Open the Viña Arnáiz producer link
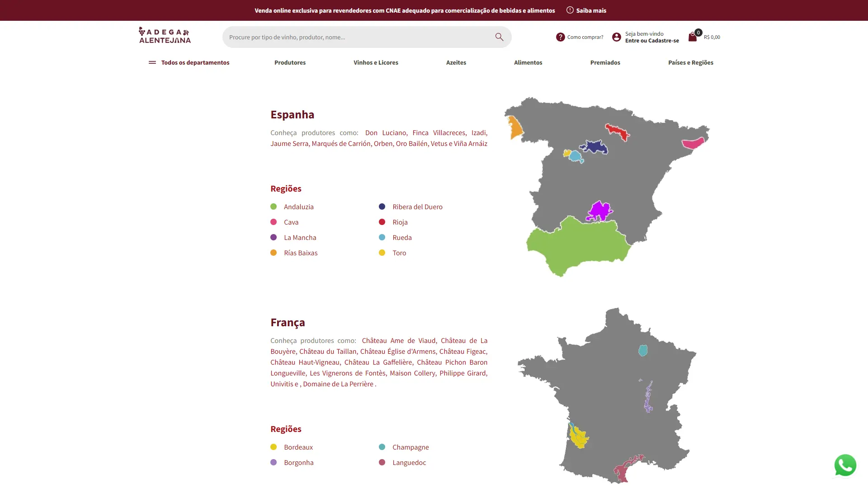 pos(470,143)
